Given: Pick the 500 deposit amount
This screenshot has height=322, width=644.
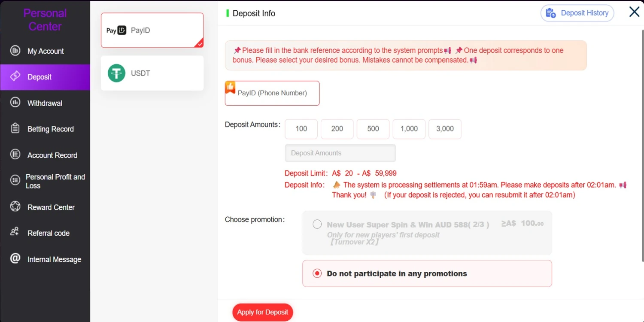Looking at the screenshot, I should coord(373,129).
